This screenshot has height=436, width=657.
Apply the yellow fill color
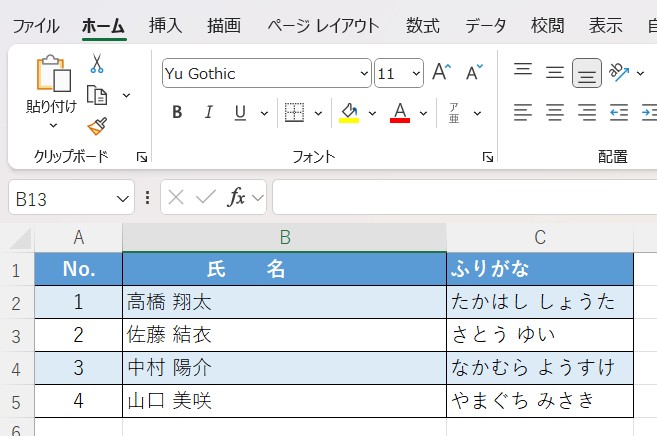pyautogui.click(x=349, y=112)
